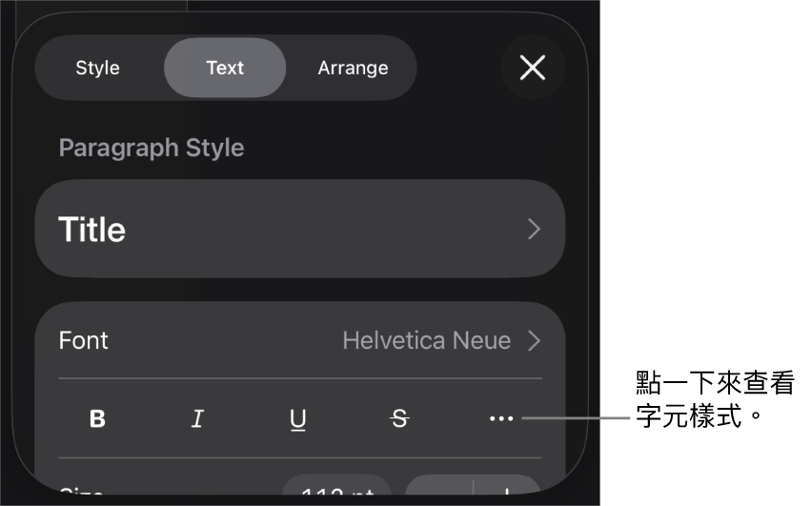
Task: Expand paragraph styles via Title chevron
Action: click(x=534, y=229)
